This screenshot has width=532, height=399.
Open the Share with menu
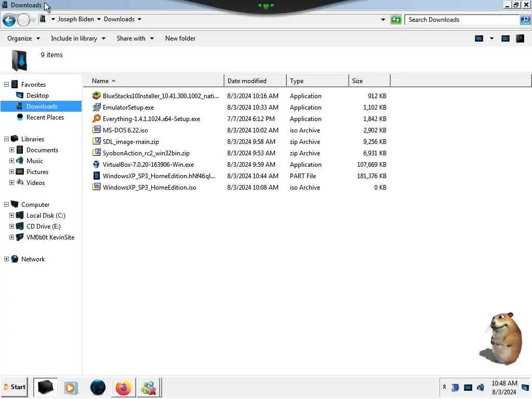[x=135, y=38]
